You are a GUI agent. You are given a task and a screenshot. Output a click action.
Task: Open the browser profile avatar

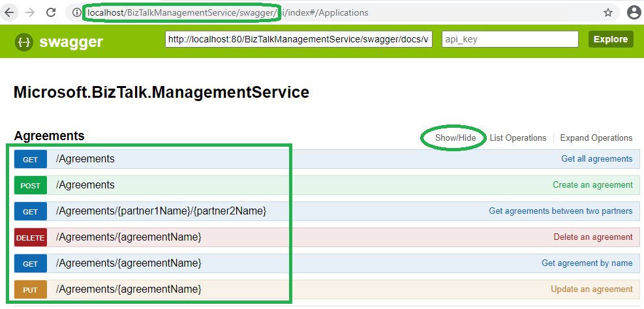click(634, 13)
